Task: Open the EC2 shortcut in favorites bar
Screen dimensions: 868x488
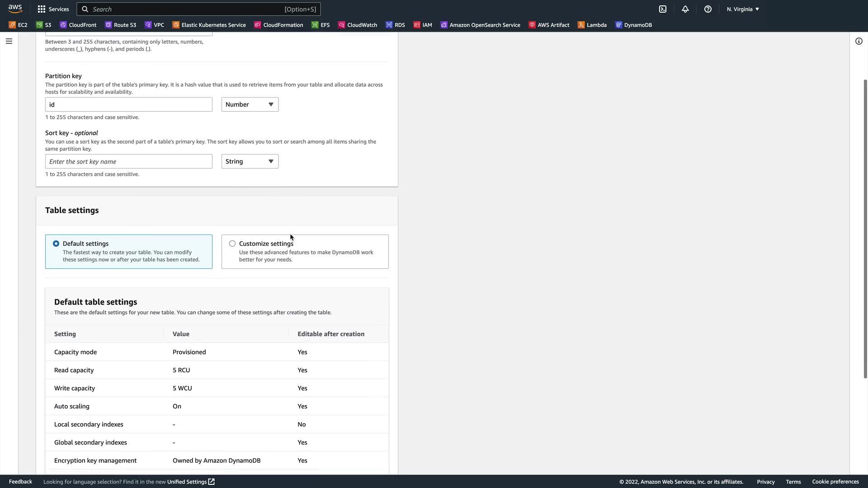Action: 19,25
